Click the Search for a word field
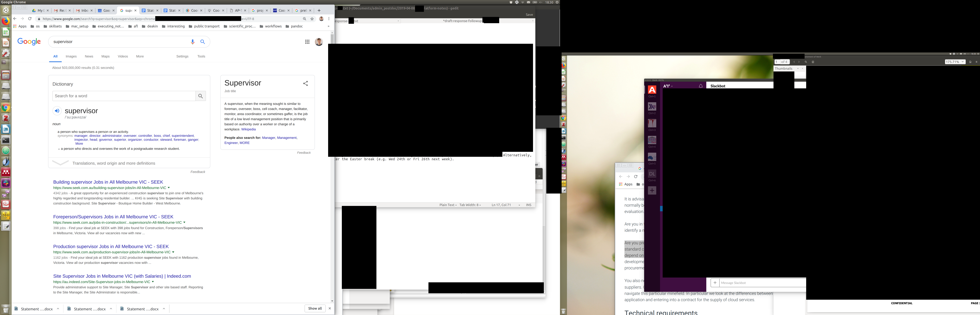This screenshot has width=980, height=315. [124, 96]
